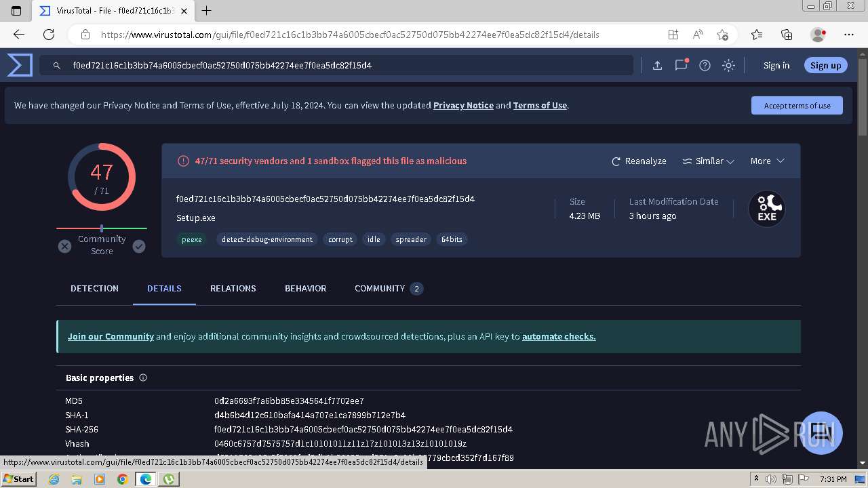Image resolution: width=868 pixels, height=488 pixels.
Task: Click the browser refresh icon
Action: pos(49,35)
